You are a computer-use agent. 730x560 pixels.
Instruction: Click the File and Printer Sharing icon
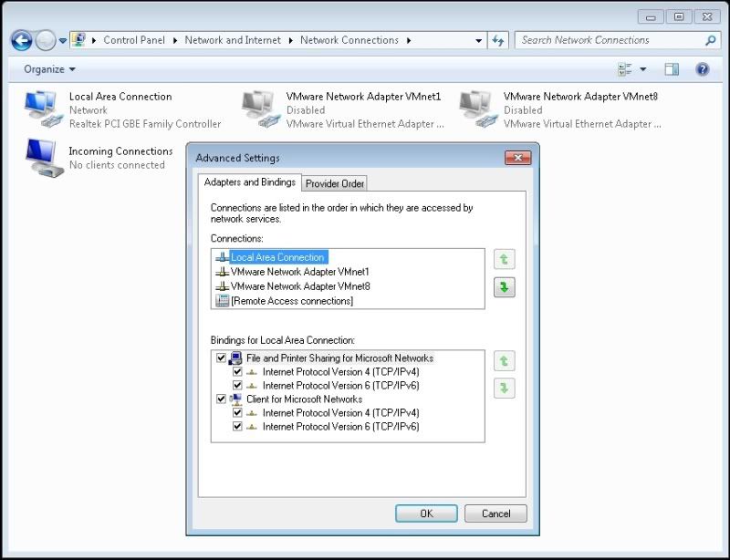tap(235, 358)
